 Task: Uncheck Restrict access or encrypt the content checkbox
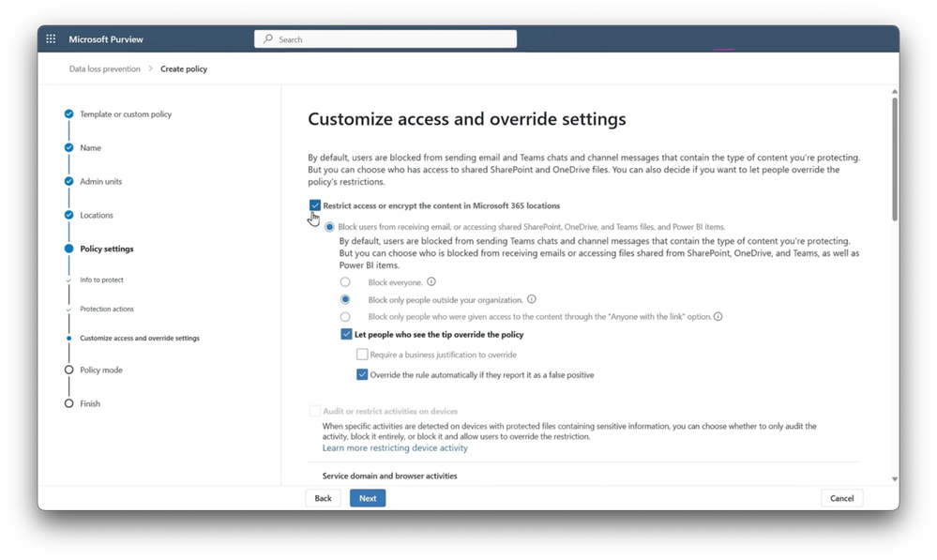point(315,205)
